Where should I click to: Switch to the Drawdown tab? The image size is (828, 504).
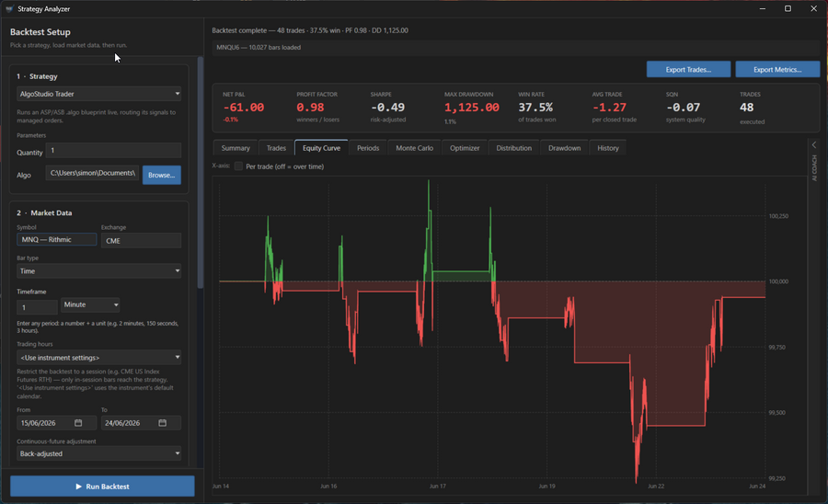pyautogui.click(x=564, y=148)
